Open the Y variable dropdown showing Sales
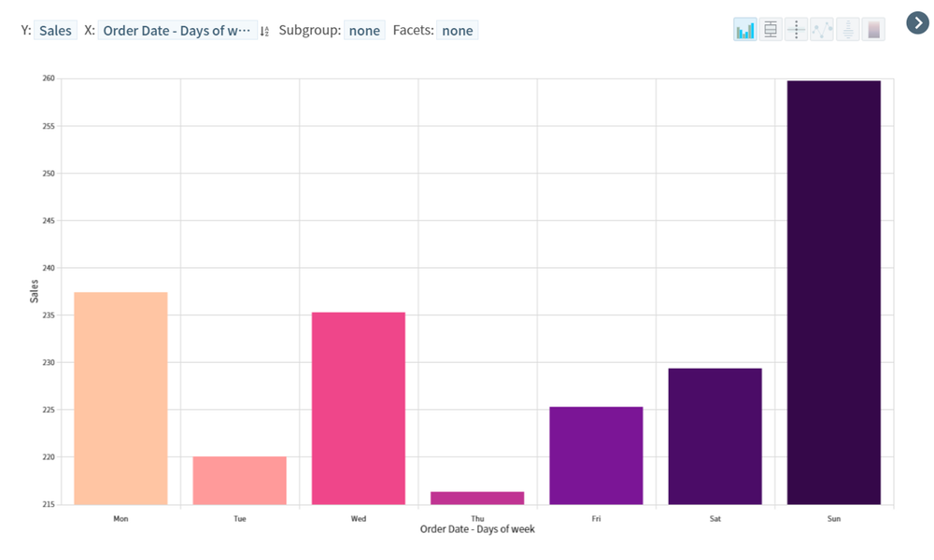Viewport: 934px width, 560px height. pos(55,30)
